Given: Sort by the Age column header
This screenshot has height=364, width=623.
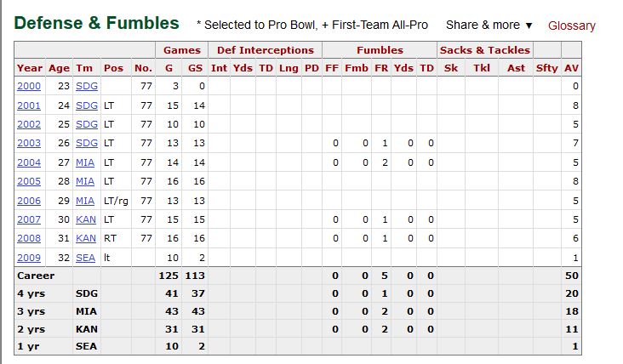Looking at the screenshot, I should (59, 67).
